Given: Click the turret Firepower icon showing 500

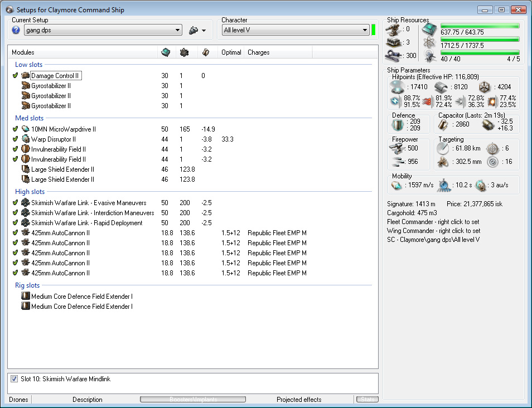Looking at the screenshot, I should point(396,148).
